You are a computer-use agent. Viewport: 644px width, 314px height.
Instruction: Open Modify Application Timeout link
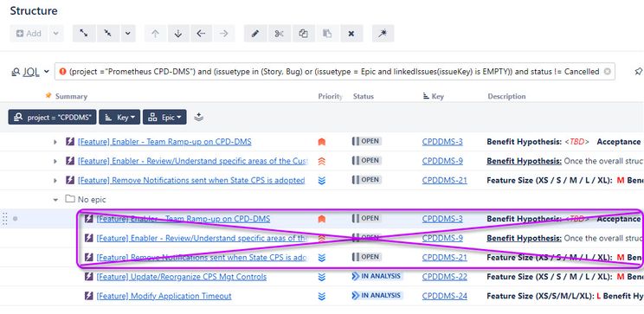[164, 297]
